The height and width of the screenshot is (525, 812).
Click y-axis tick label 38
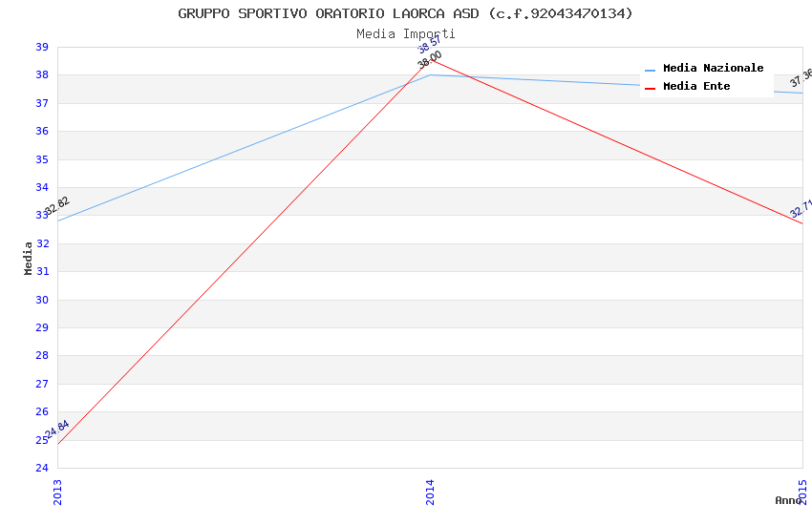pyautogui.click(x=42, y=75)
